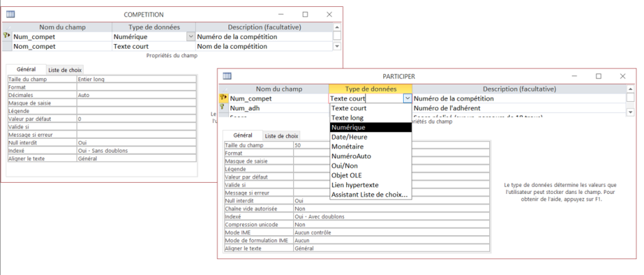644x275 pixels.
Task: Click Nom de la compétition description cell
Action: (x=264, y=46)
